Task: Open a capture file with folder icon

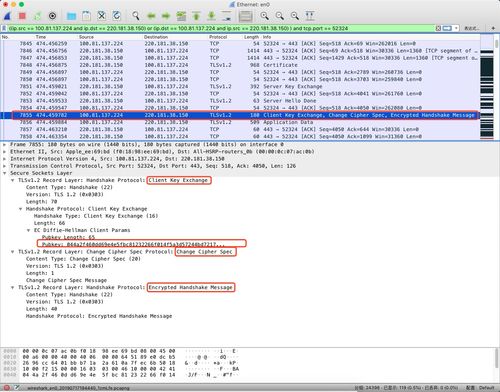Action: [71, 16]
